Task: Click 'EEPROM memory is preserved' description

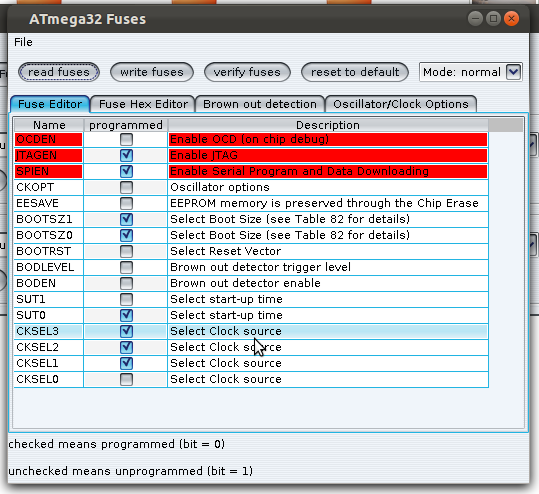Action: point(328,203)
